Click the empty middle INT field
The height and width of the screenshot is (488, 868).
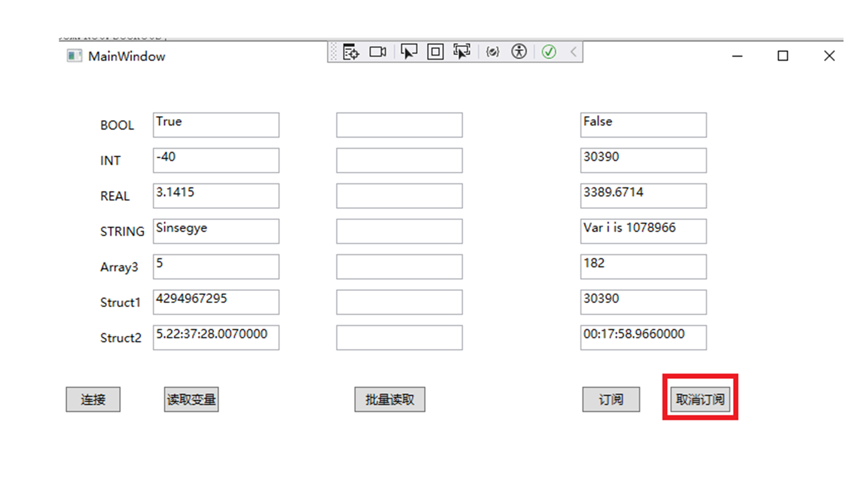399,160
